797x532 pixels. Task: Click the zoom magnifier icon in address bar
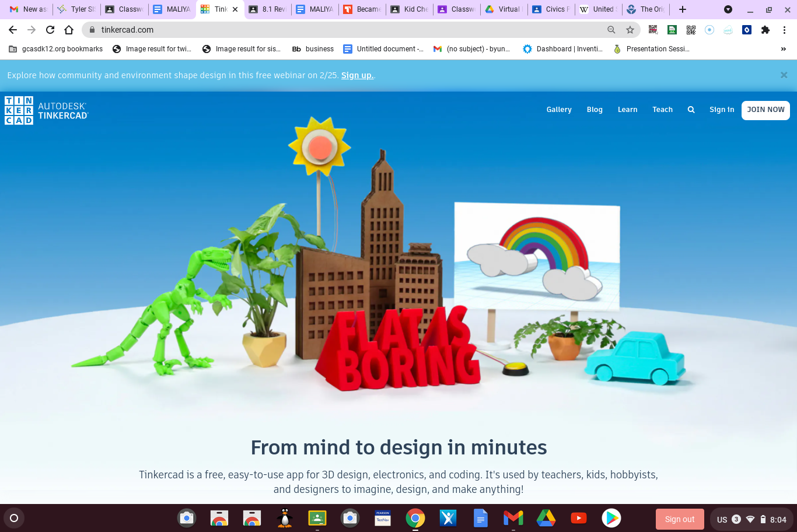pyautogui.click(x=611, y=30)
